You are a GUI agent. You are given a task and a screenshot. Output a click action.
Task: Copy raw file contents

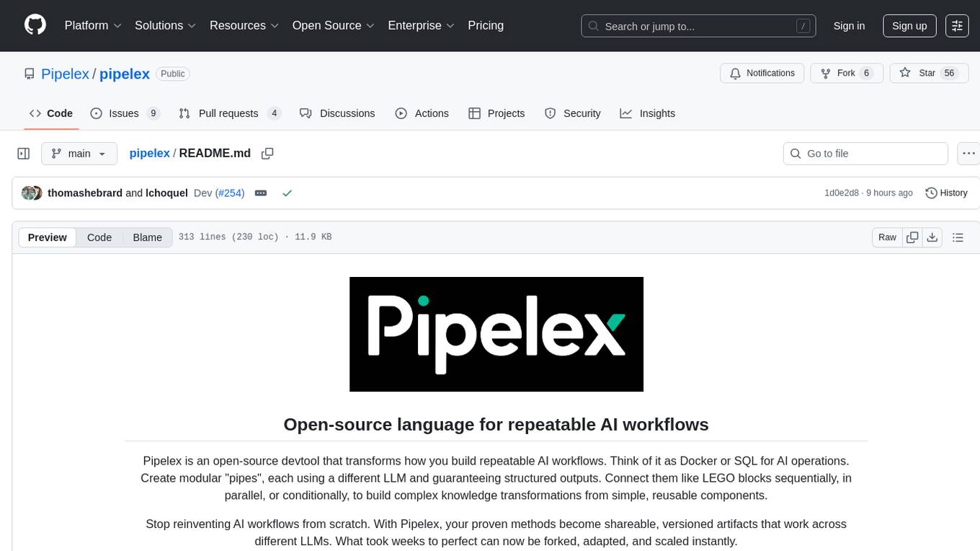coord(912,237)
